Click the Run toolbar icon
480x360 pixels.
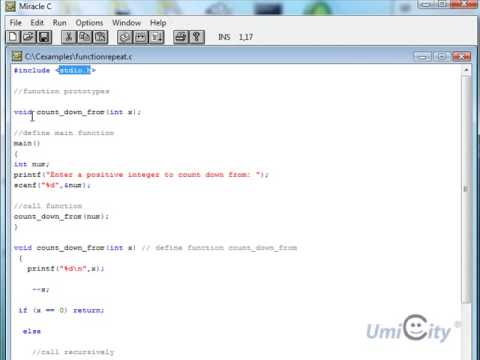pyautogui.click(x=156, y=37)
